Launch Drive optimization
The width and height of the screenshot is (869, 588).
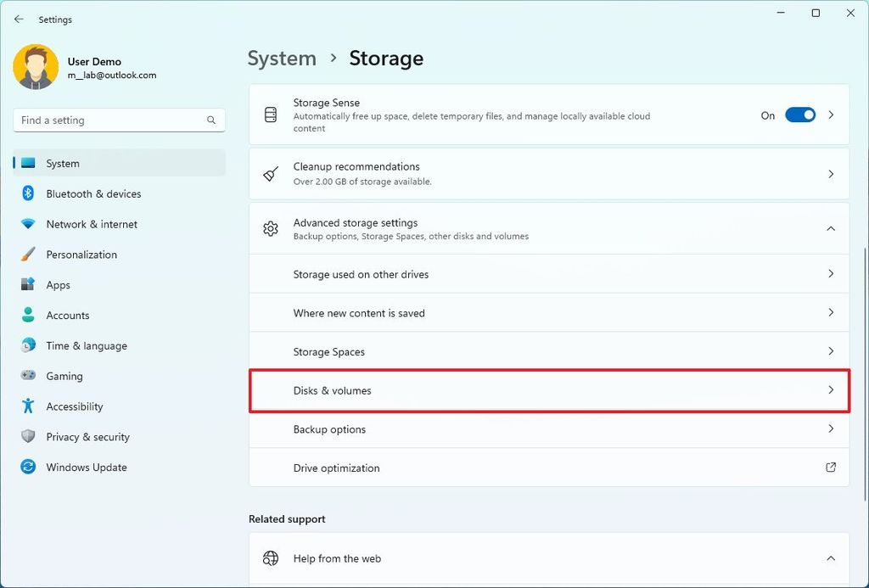(548, 468)
